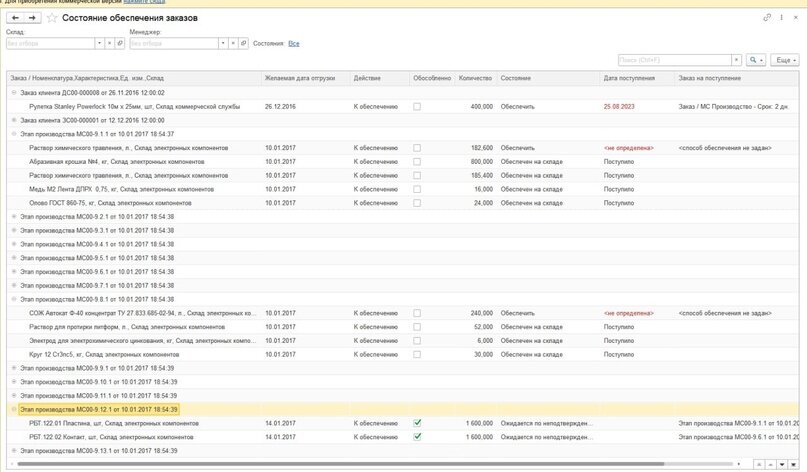Click the purchase link in top banner

pyautogui.click(x=144, y=2)
